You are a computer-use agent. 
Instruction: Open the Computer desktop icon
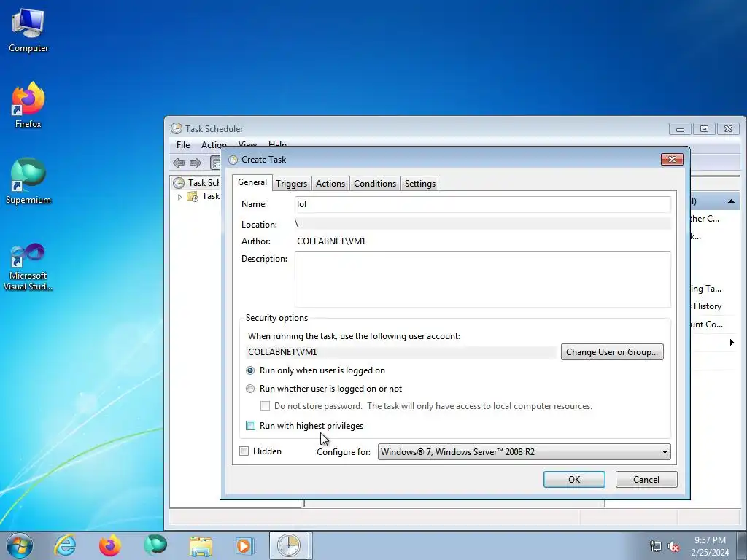28,31
